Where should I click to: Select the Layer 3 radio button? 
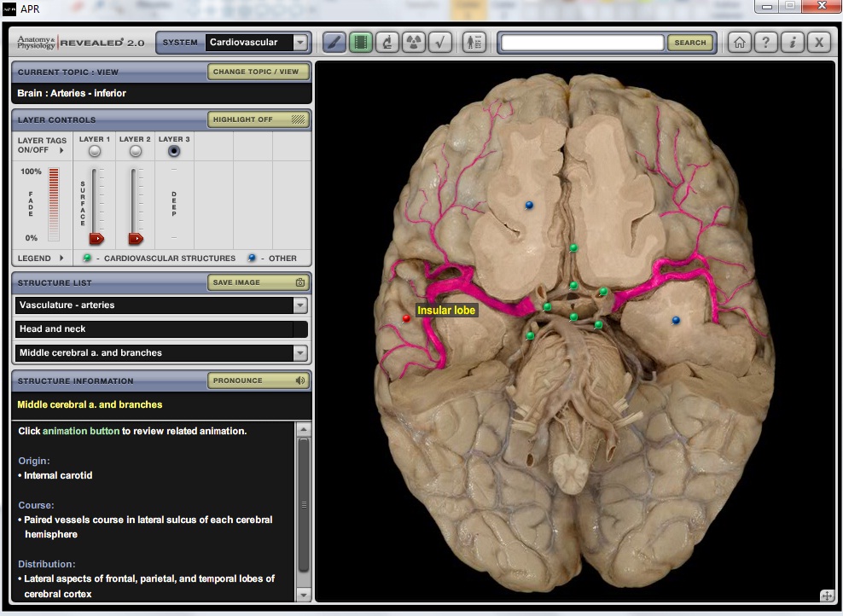[x=174, y=151]
